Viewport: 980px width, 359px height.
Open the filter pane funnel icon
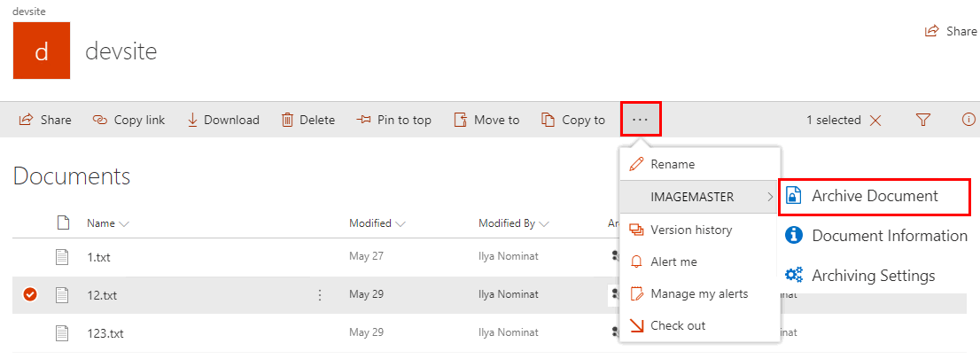pos(923,120)
